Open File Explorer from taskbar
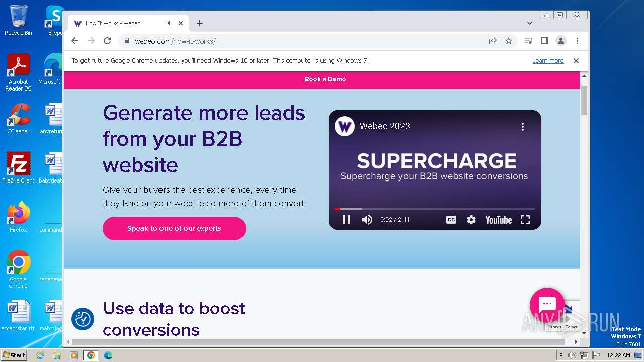 click(57, 355)
